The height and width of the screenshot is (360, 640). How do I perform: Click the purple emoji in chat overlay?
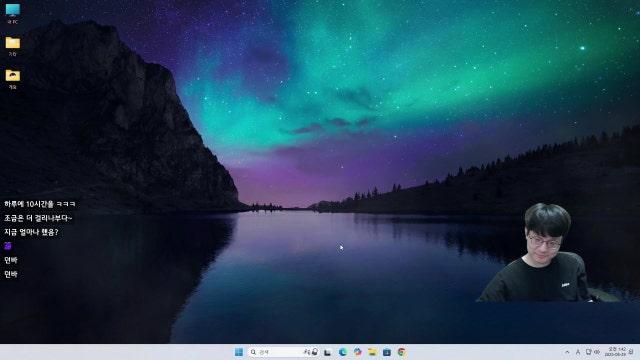pos(8,246)
